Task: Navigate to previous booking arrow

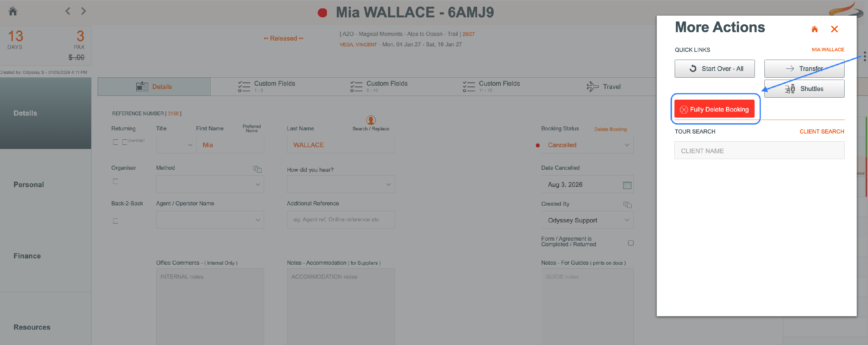Action: tap(68, 11)
